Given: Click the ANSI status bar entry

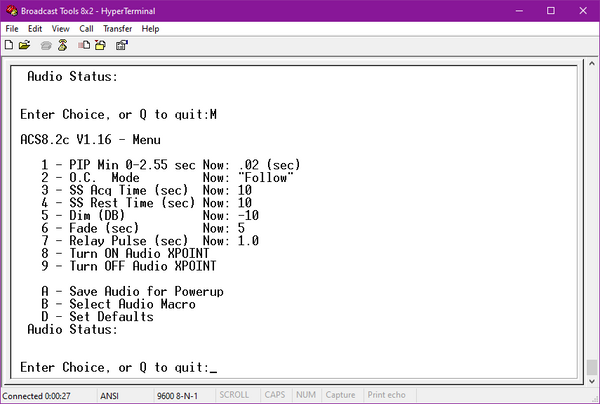Looking at the screenshot, I should (109, 396).
